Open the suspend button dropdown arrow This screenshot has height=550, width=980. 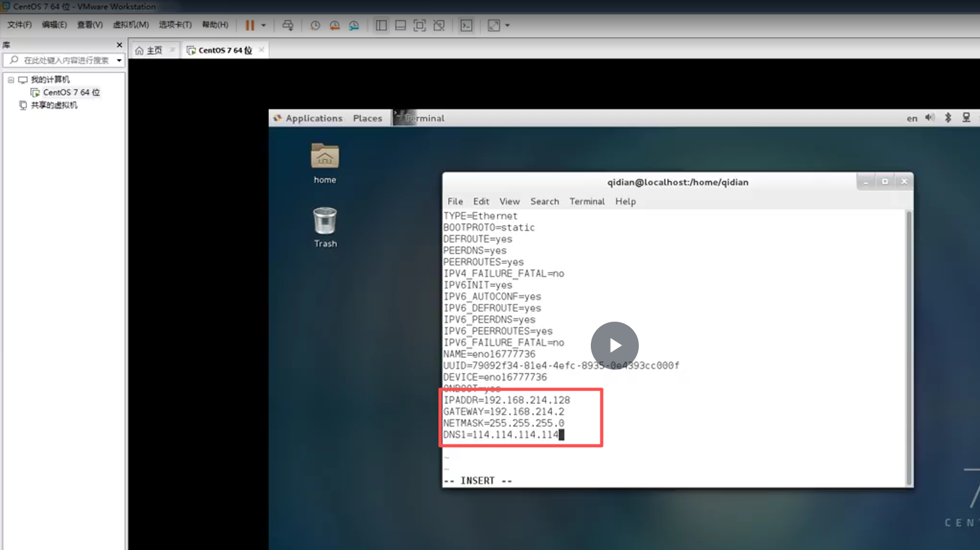[x=263, y=26]
